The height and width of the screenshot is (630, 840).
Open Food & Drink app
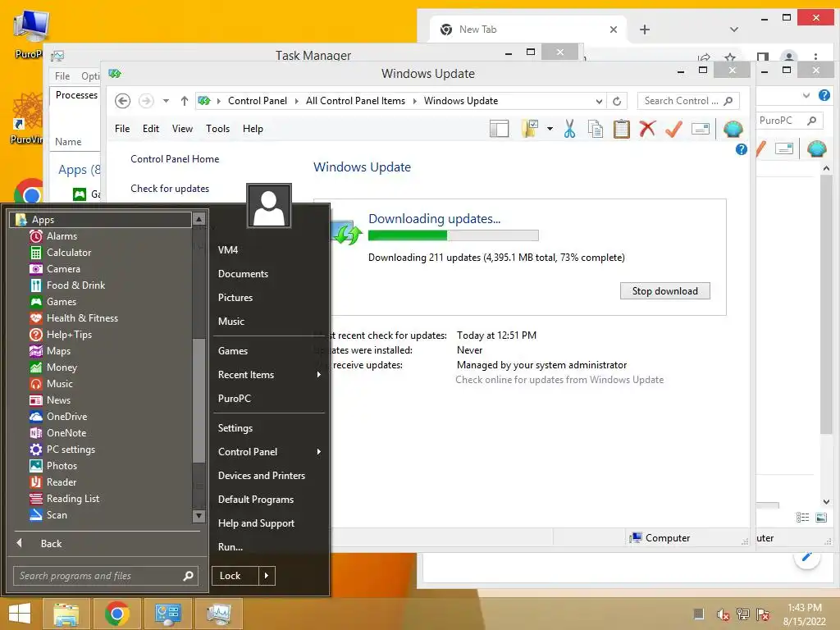coord(67,285)
